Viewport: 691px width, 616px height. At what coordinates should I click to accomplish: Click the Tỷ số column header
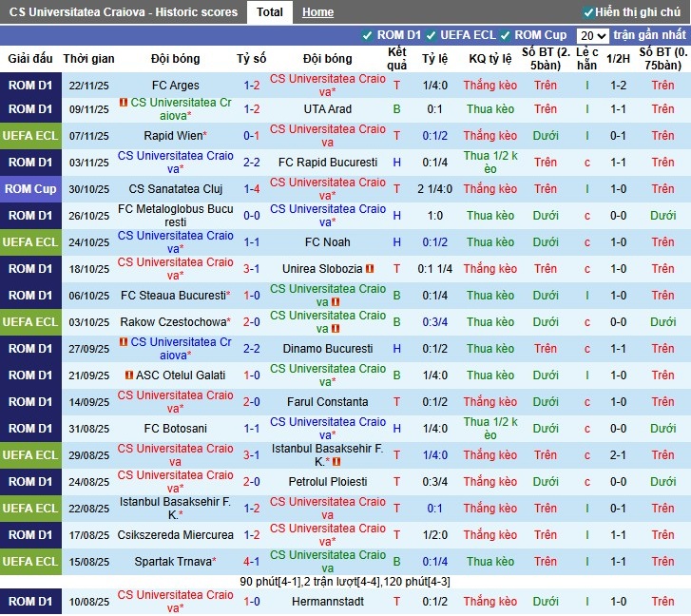[251, 59]
